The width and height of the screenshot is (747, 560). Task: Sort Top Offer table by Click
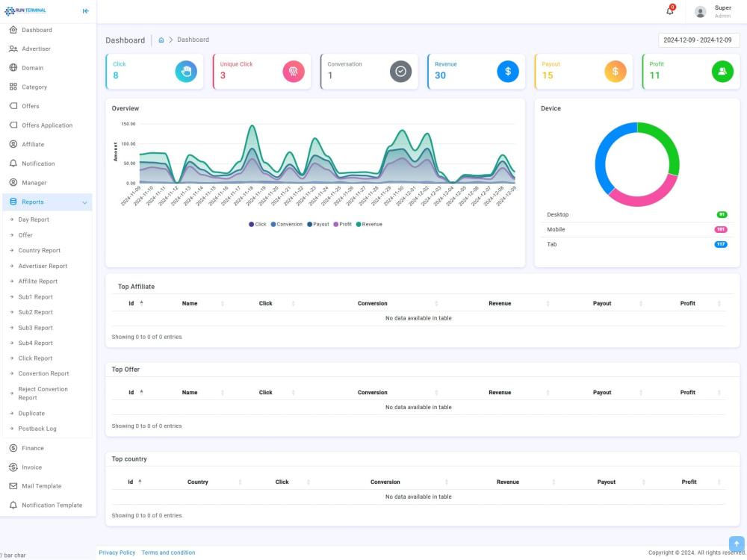(265, 393)
